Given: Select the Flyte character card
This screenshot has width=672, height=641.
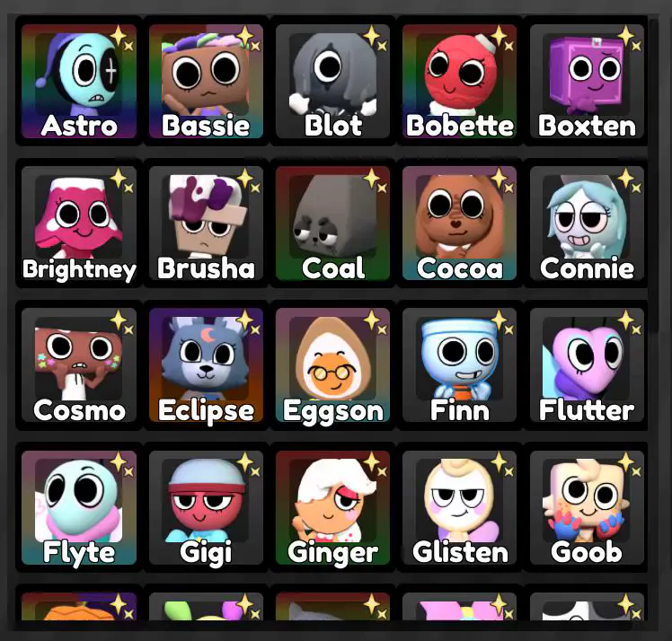Looking at the screenshot, I should click(x=79, y=507).
